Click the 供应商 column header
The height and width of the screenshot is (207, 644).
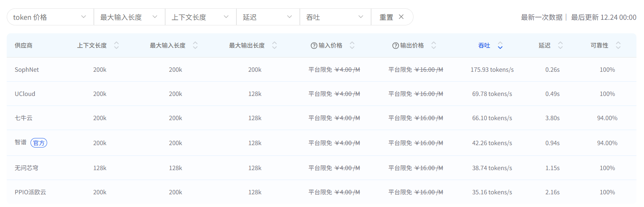(24, 46)
